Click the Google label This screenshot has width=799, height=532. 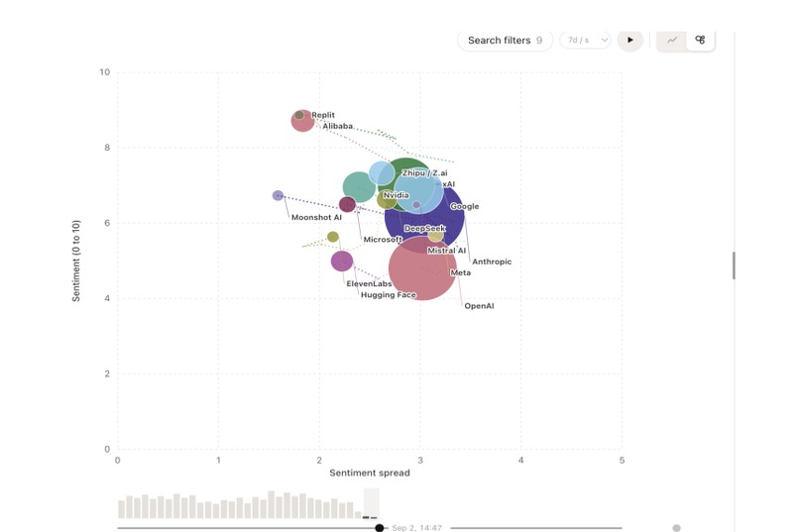click(464, 206)
